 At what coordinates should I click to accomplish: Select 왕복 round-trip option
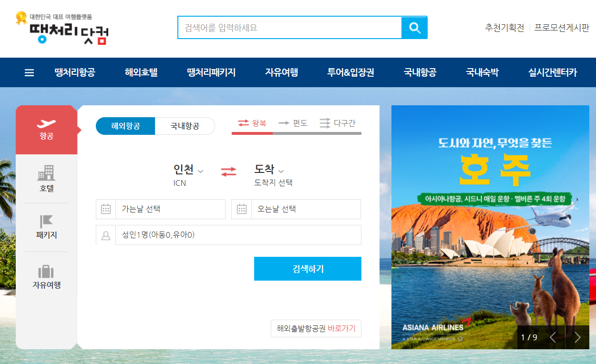(x=252, y=122)
